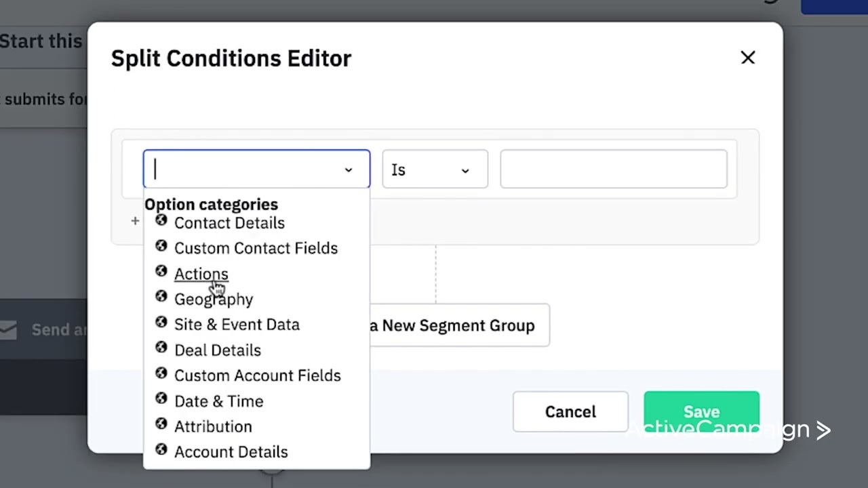This screenshot has height=488, width=868.
Task: Click the icon beside Contact Details
Action: tap(161, 220)
